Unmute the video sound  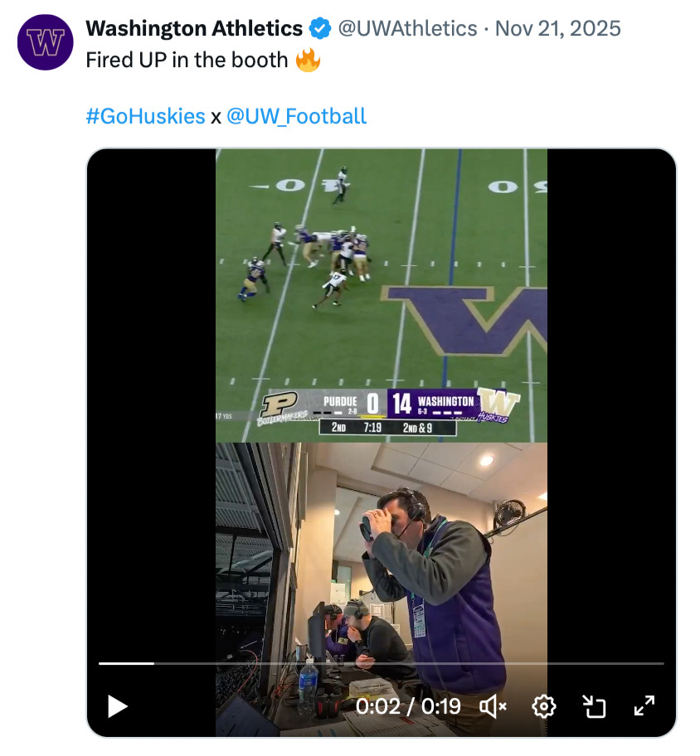pyautogui.click(x=493, y=706)
